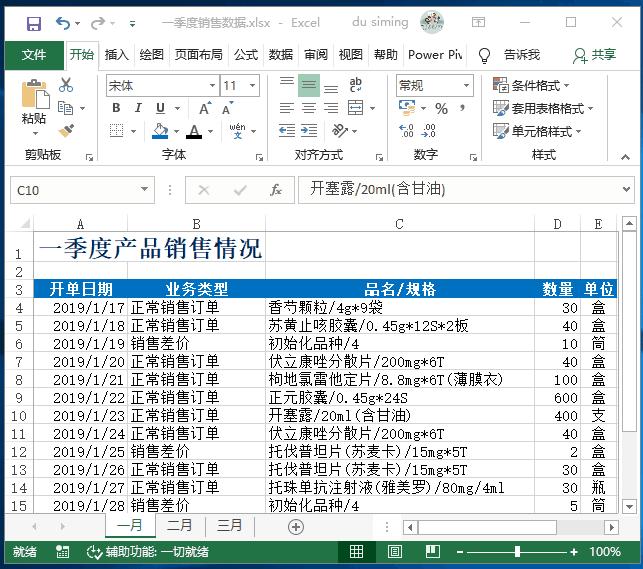Increase font size with large A icon
The image size is (643, 569).
coord(205,108)
